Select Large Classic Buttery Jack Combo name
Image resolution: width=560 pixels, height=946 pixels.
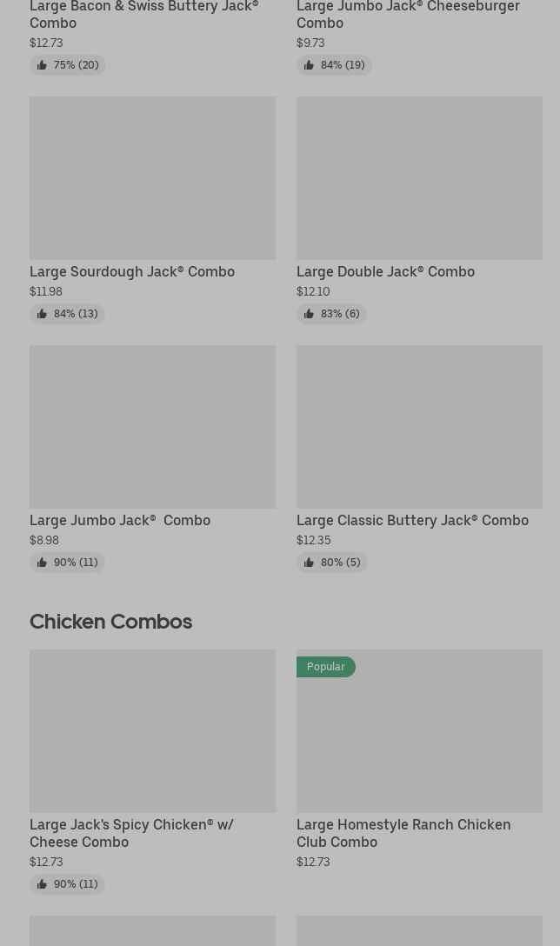[413, 520]
